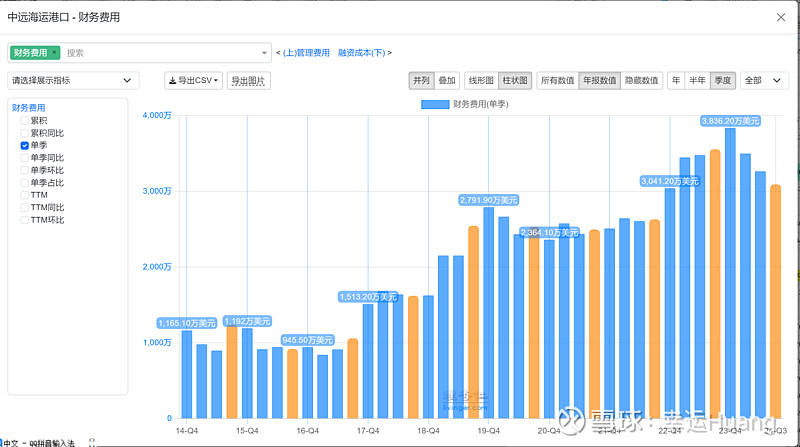Click the 3,041.20万美元 bar label
The height and width of the screenshot is (447, 800).
coord(670,181)
